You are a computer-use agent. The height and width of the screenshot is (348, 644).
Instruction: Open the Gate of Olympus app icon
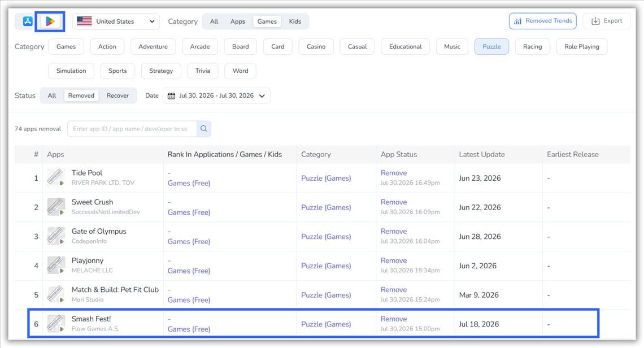click(56, 236)
